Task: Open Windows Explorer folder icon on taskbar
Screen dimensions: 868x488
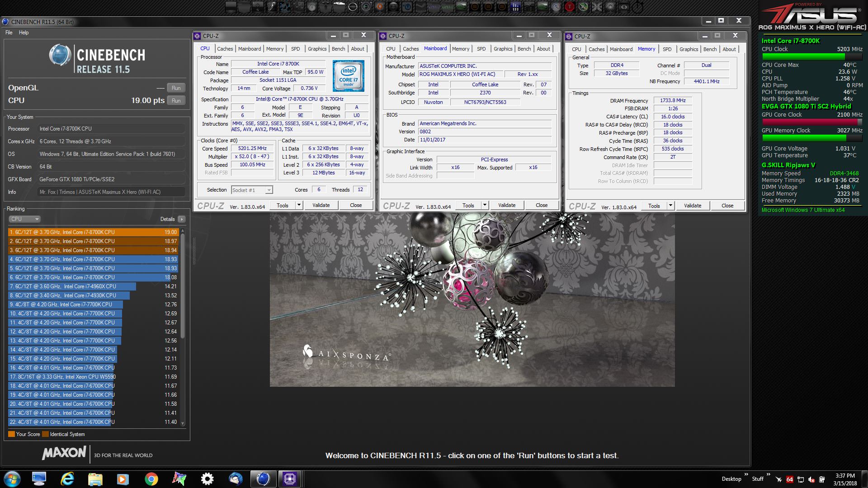Action: click(95, 479)
